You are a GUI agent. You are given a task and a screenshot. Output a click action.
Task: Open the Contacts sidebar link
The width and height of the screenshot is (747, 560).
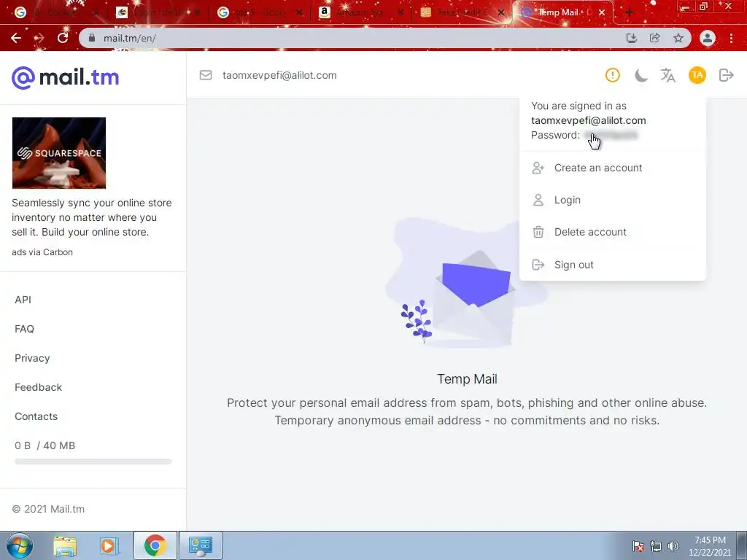[x=36, y=416]
